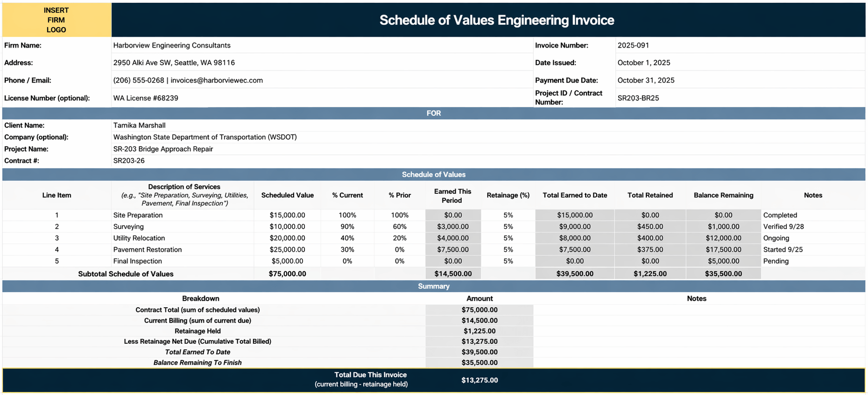Select Utility Relocation % Current 40%
868x395 pixels.
[347, 238]
